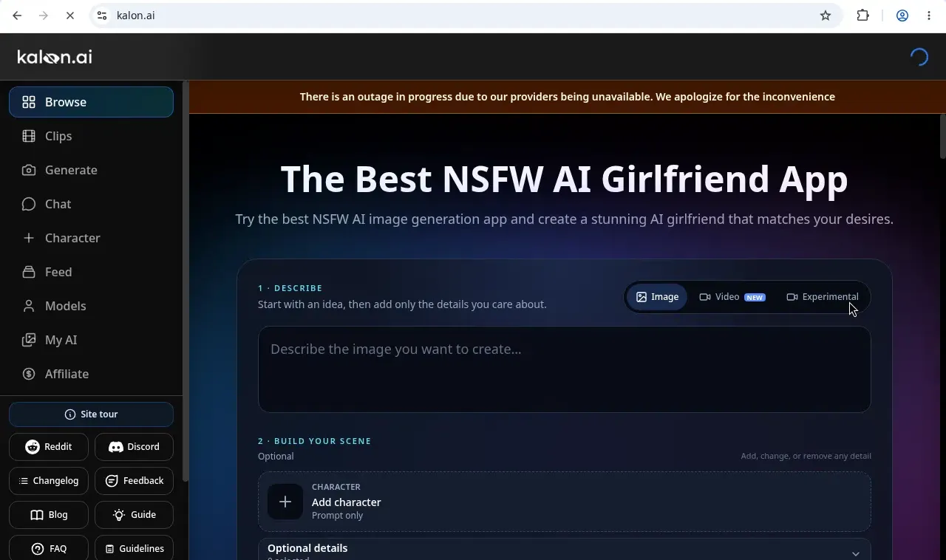Open My AI in the sidebar

[91, 340]
